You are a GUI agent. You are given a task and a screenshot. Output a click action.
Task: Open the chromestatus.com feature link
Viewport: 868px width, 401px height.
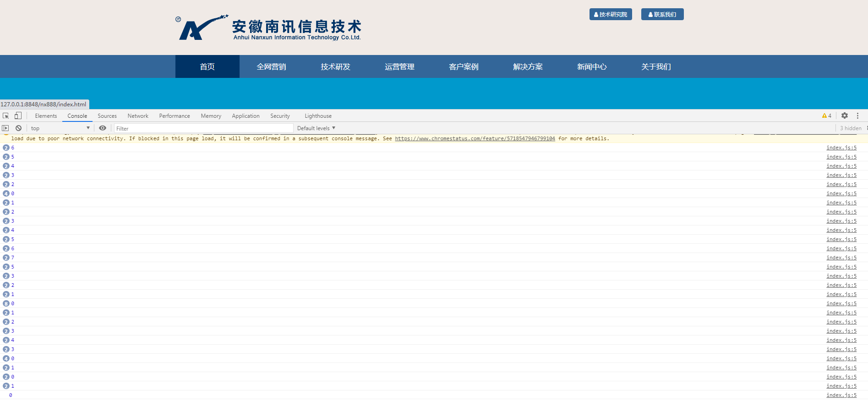[475, 138]
